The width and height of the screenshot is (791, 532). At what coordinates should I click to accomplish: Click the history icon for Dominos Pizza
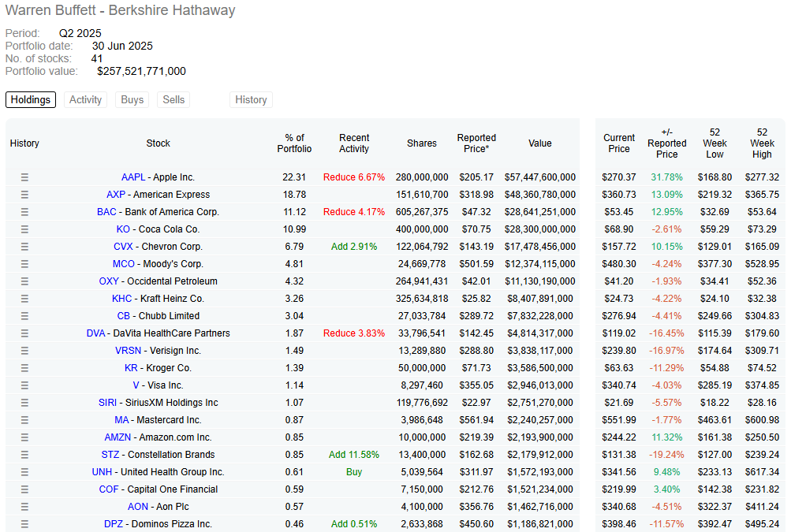tap(24, 524)
